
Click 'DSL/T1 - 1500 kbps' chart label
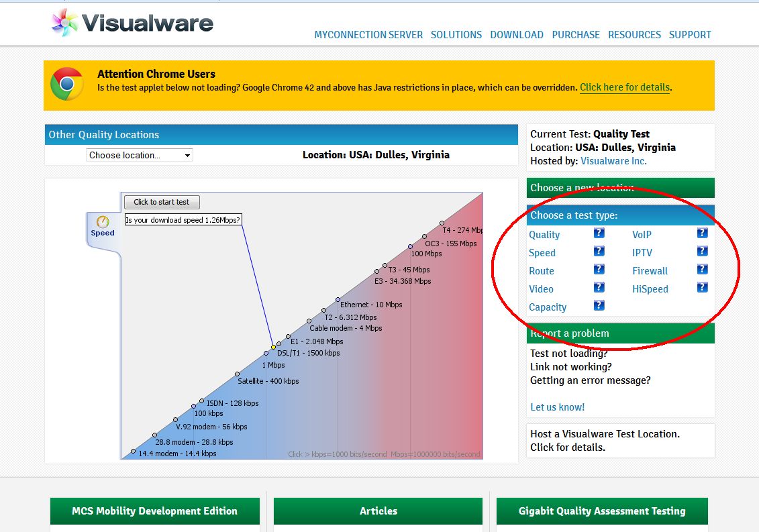[308, 353]
